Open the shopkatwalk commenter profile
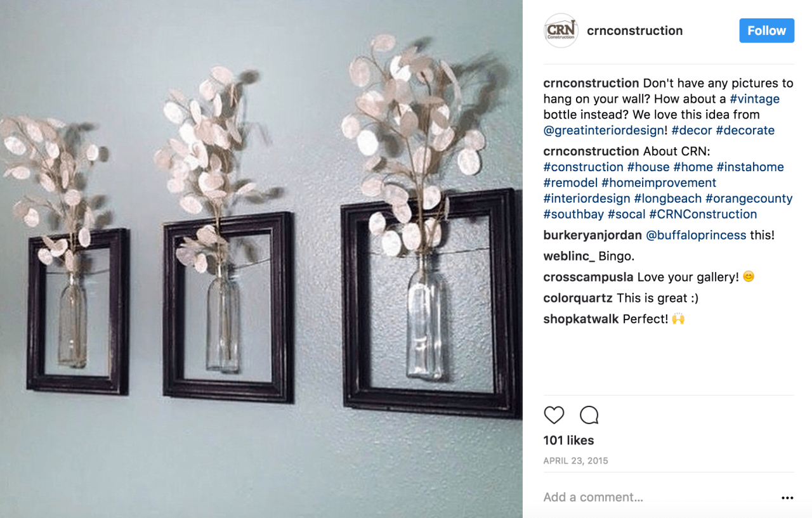This screenshot has height=518, width=812. coord(581,319)
